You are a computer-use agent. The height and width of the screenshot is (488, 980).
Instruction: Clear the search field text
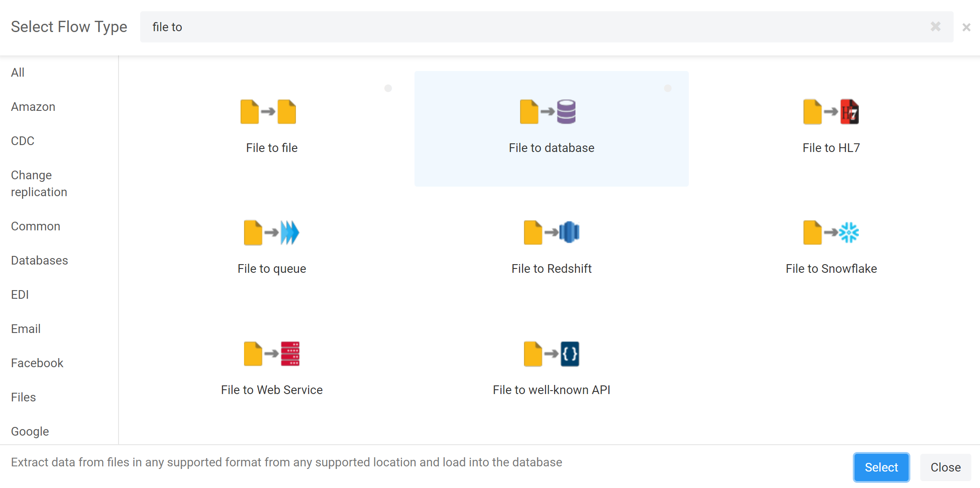click(x=935, y=27)
